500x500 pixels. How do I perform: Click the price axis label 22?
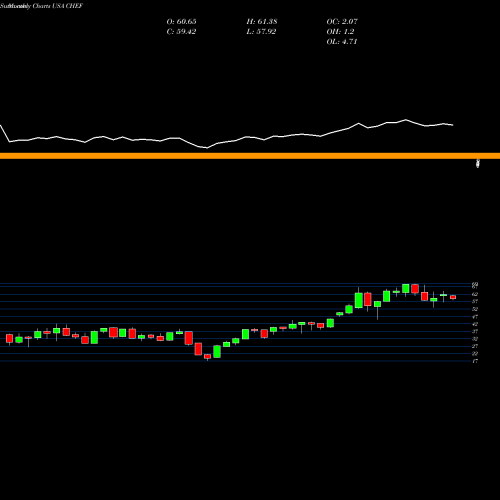475,354
